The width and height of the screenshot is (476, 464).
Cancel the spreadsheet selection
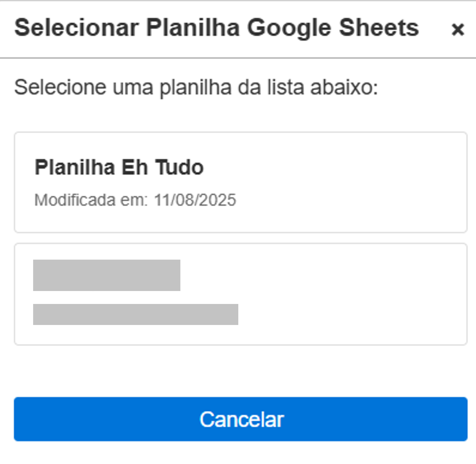click(x=240, y=419)
